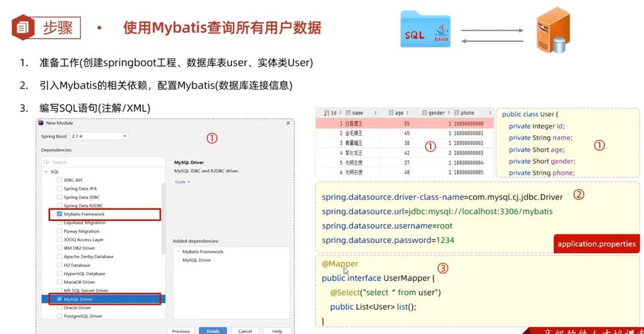Viewport: 644px width, 334px height.
Task: Click phone cell 18800000005
Action: pyautogui.click(x=468, y=172)
